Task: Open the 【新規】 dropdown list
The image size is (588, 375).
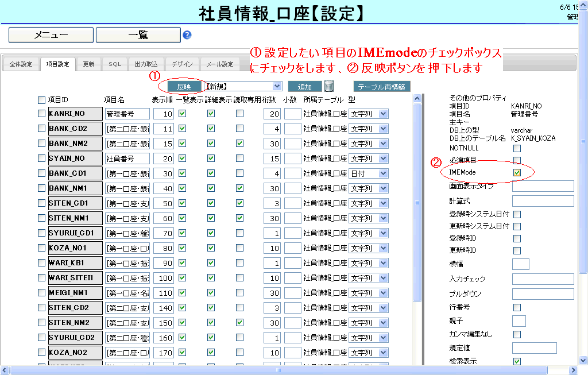Action: (x=277, y=86)
